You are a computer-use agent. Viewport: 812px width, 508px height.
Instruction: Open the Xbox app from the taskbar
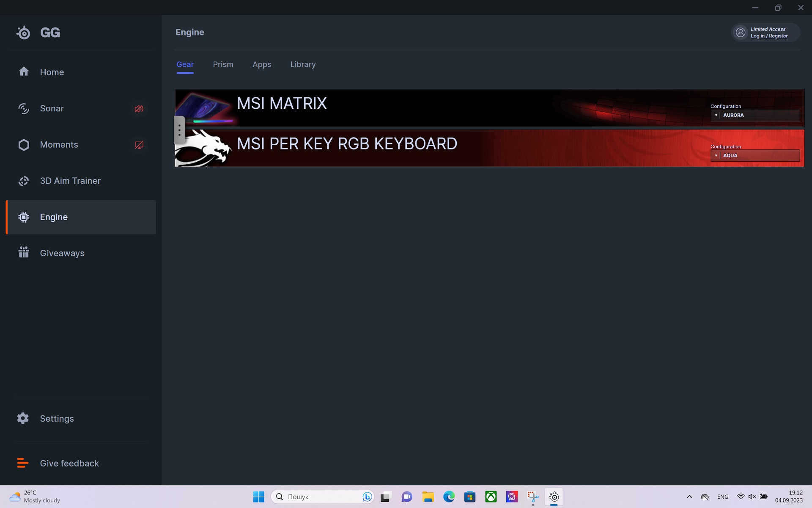point(491,497)
